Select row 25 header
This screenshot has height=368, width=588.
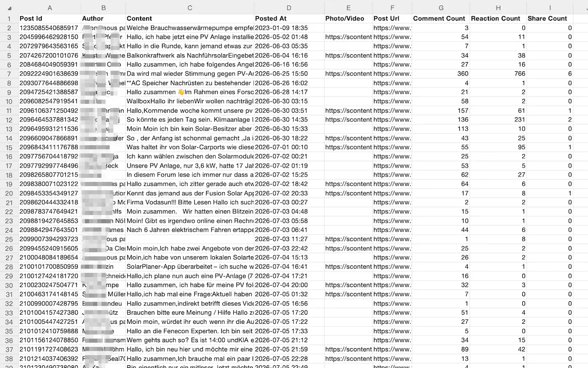click(9, 239)
